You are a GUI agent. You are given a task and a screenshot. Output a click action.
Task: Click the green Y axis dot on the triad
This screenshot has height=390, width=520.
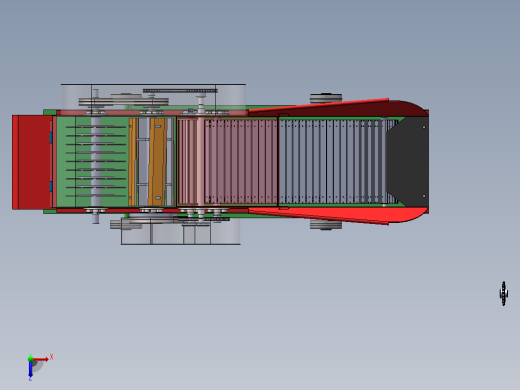[30, 359]
